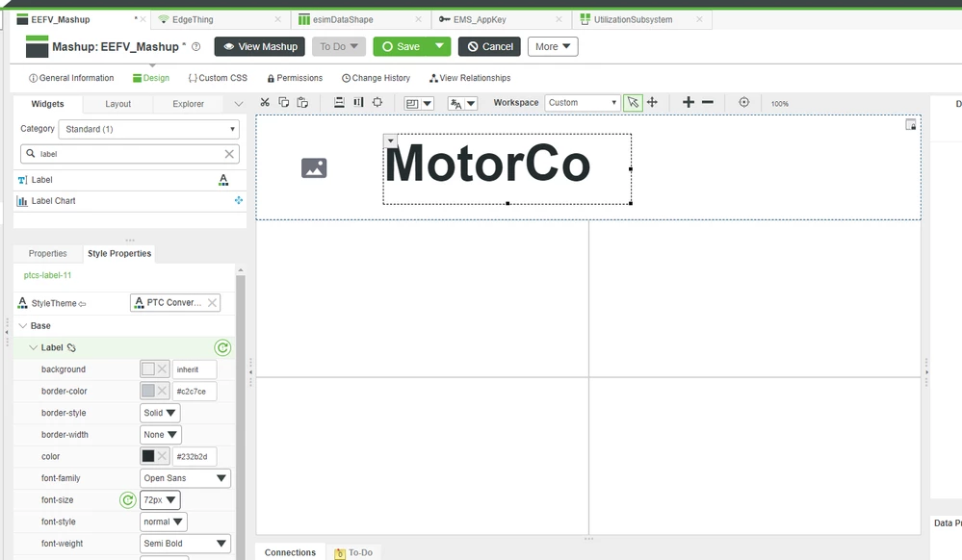The height and width of the screenshot is (560, 962).
Task: Click the Label Chart bar-chart icon
Action: point(20,200)
